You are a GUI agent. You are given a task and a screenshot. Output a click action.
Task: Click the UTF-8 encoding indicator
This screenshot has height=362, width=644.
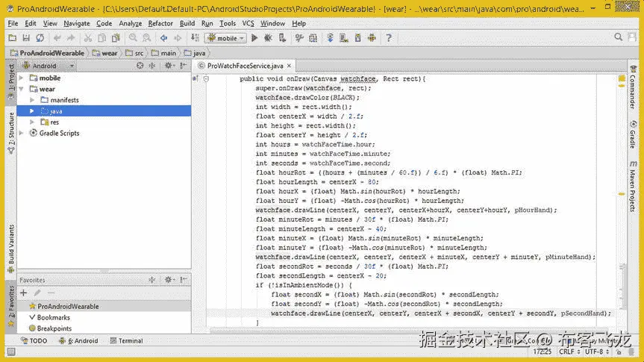pyautogui.click(x=597, y=352)
